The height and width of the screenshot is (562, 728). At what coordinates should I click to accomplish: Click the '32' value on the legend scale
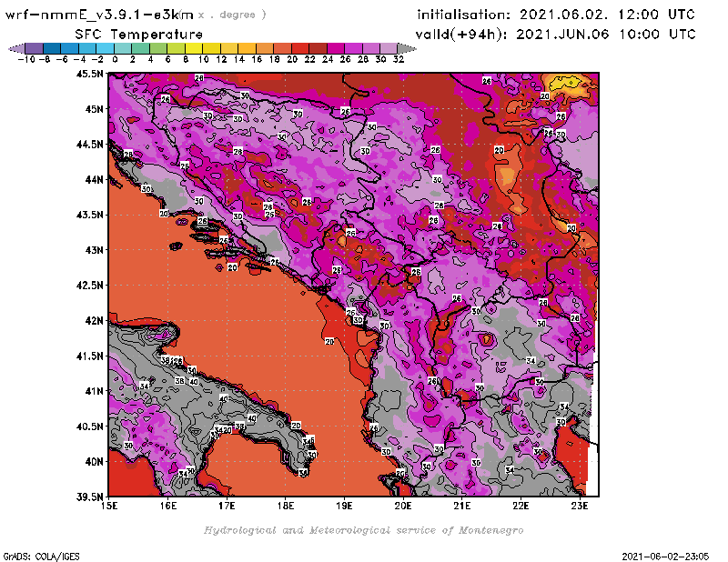coord(399,59)
